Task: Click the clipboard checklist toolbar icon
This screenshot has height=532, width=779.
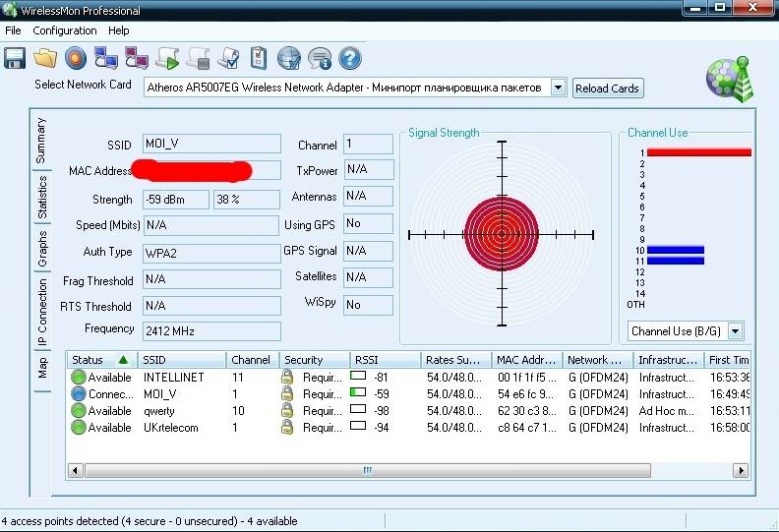Action: [259, 58]
